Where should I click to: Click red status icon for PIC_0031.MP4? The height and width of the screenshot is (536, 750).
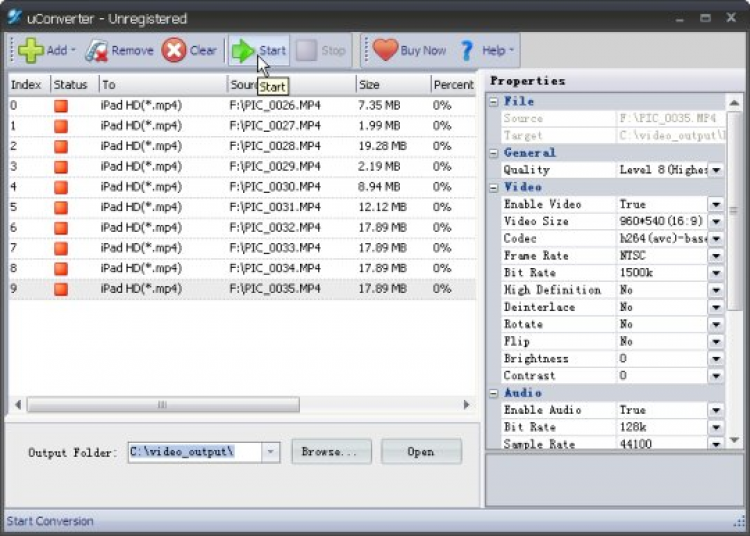pyautogui.click(x=61, y=208)
